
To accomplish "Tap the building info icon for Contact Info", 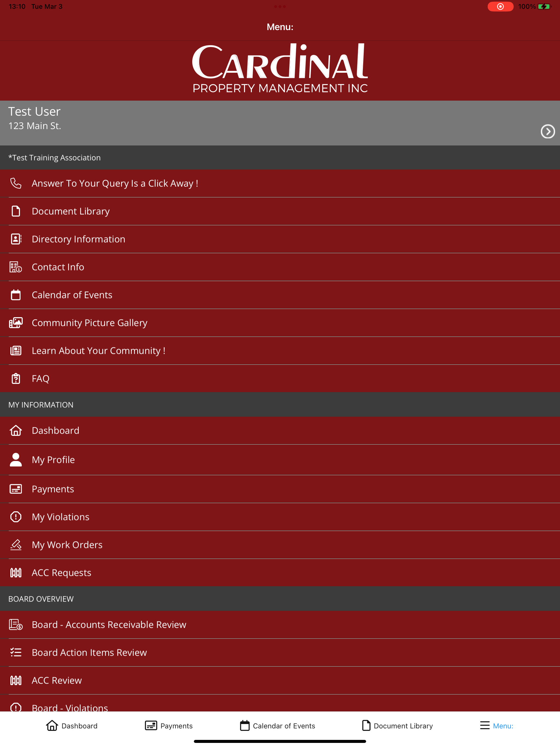I will tap(16, 267).
